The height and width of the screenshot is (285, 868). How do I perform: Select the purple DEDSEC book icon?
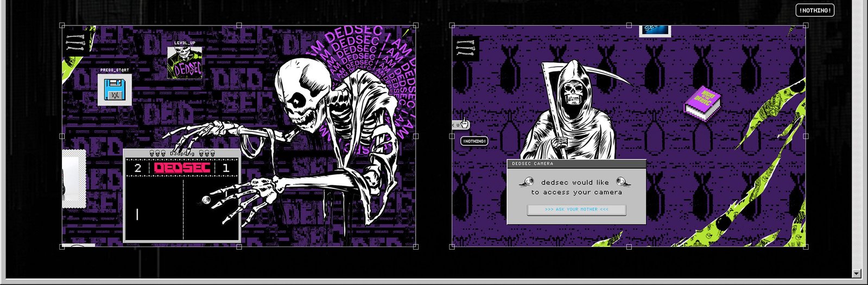coord(702,102)
